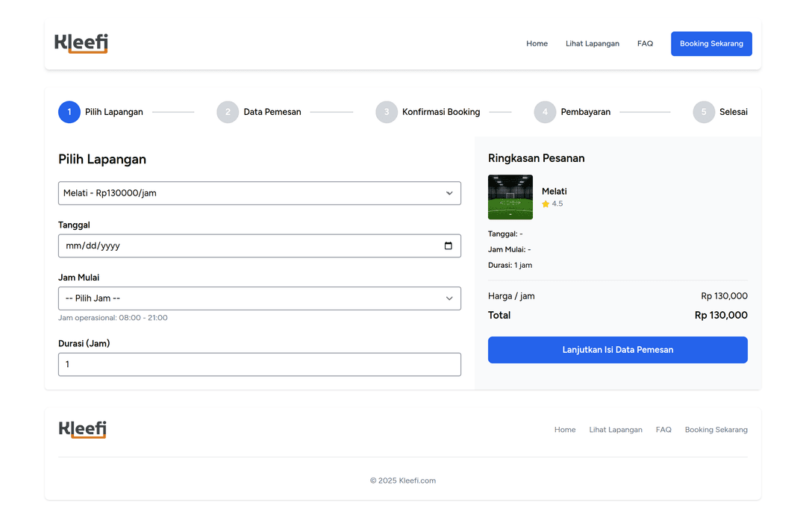Open the calendar picker icon in Tanggal field

[x=449, y=245]
